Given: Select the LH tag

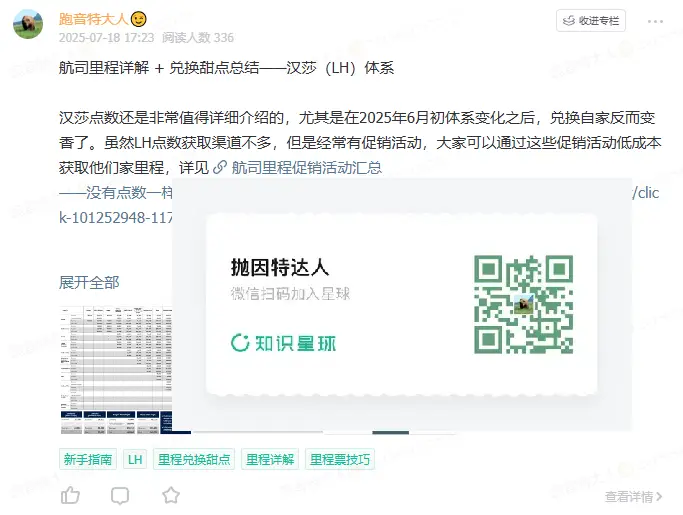Looking at the screenshot, I should [x=135, y=459].
